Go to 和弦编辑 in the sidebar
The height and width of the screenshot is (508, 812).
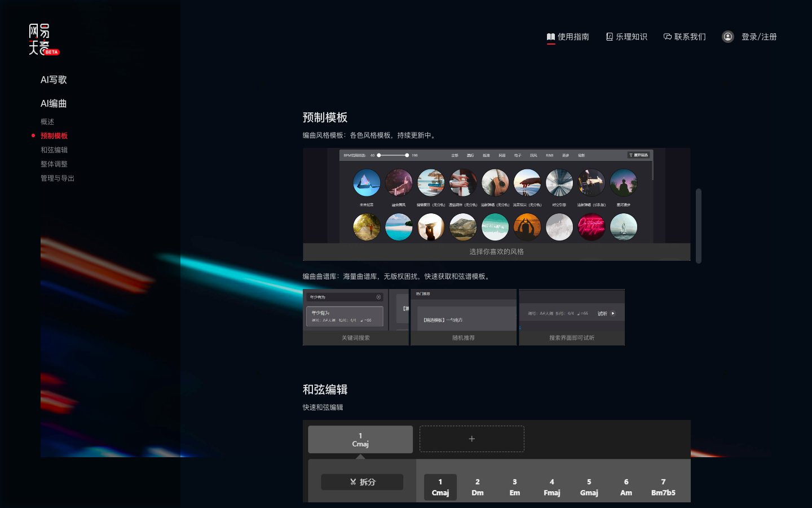54,150
